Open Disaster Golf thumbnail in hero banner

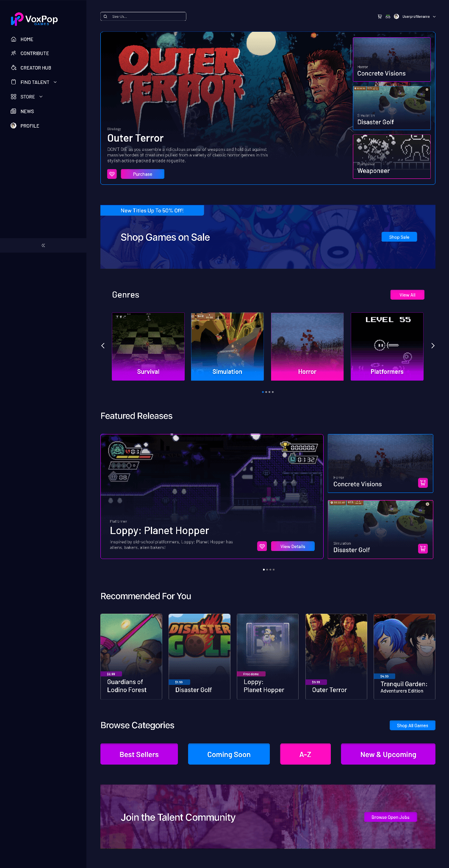coord(392,108)
